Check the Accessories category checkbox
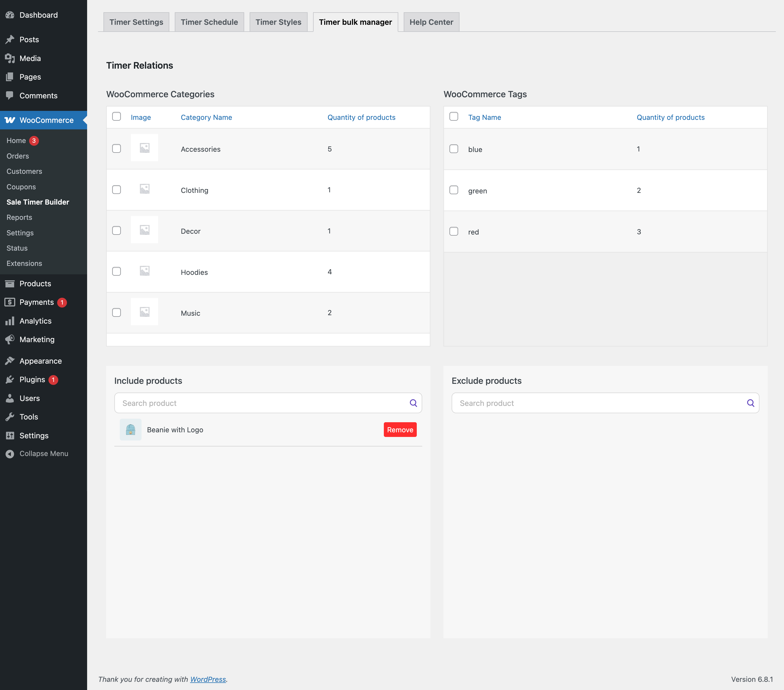The image size is (784, 690). click(117, 148)
